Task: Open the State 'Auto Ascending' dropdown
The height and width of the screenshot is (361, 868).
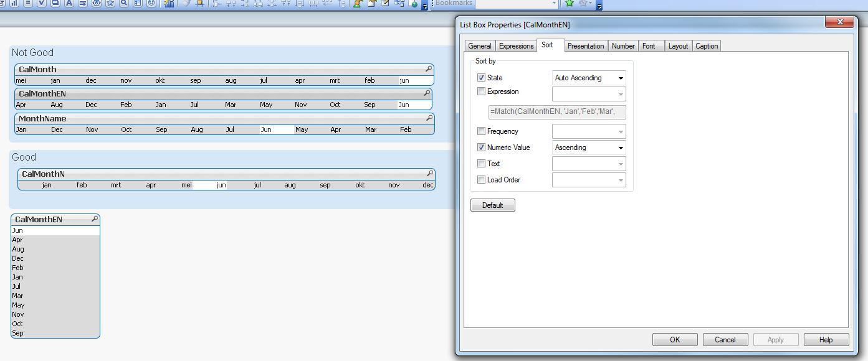Action: (589, 78)
